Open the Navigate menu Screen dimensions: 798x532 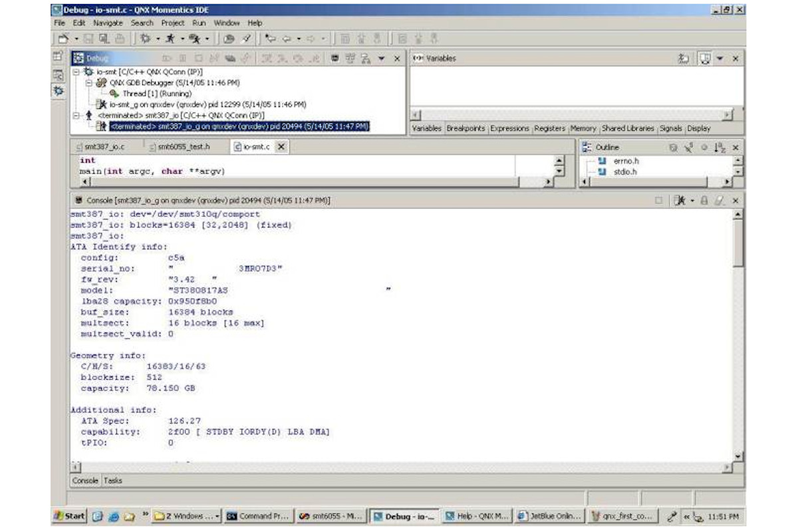point(108,23)
